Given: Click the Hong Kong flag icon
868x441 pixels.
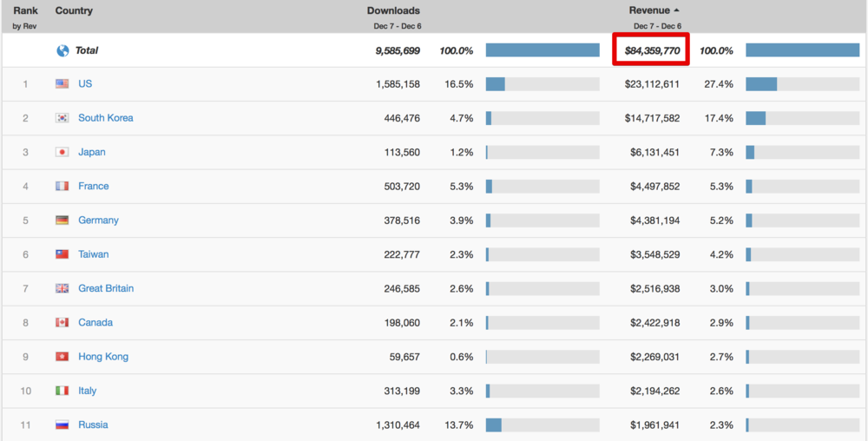Looking at the screenshot, I should coord(62,357).
